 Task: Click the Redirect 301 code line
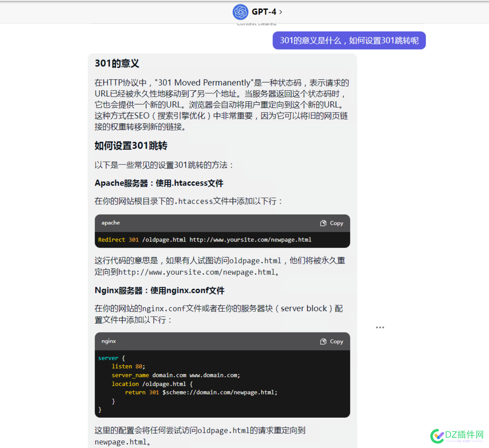[205, 240]
